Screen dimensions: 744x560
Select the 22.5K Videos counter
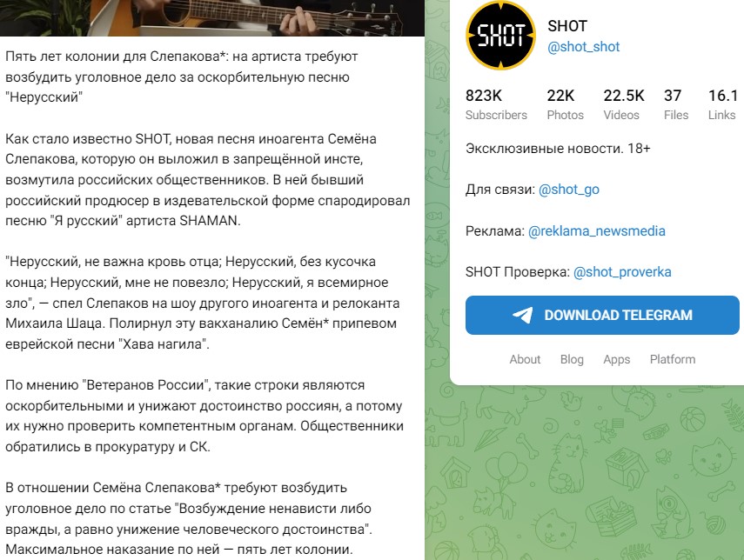[623, 104]
